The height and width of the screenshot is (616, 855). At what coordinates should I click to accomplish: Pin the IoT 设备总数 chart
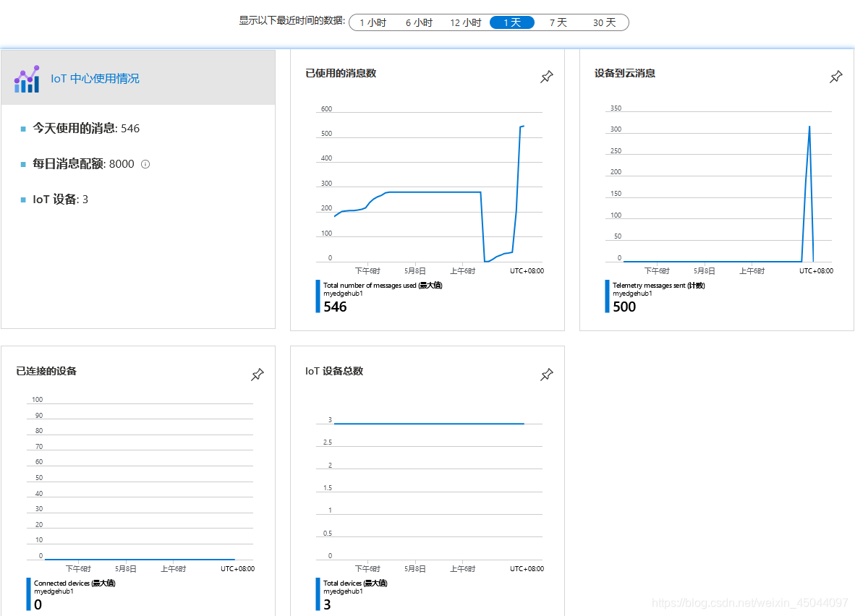546,375
